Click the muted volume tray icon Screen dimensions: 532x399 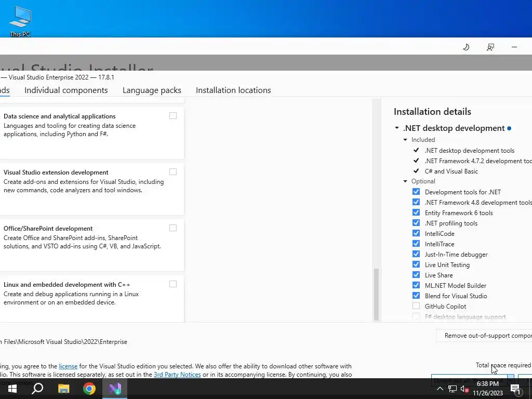[464, 389]
